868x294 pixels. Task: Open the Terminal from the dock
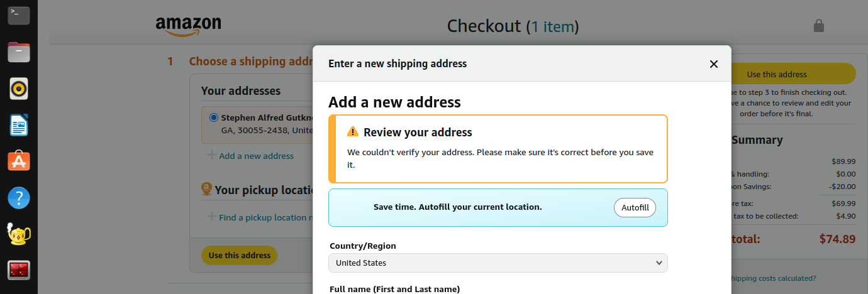pyautogui.click(x=19, y=15)
